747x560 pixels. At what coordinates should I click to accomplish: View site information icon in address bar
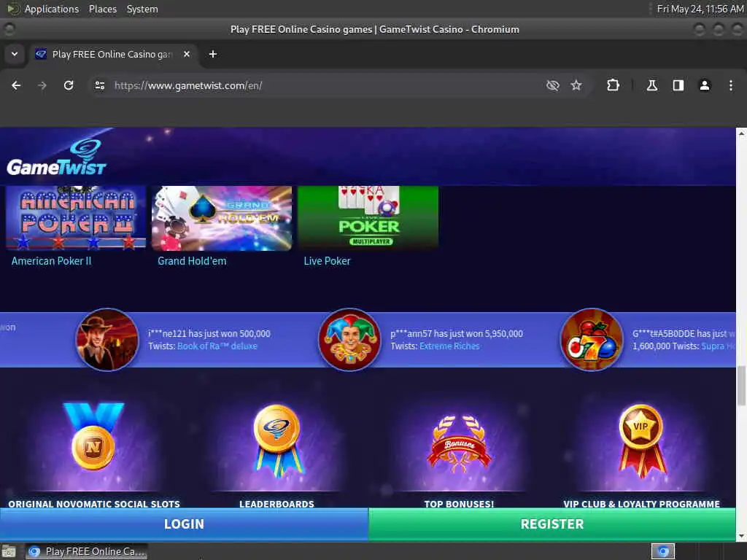tap(99, 85)
